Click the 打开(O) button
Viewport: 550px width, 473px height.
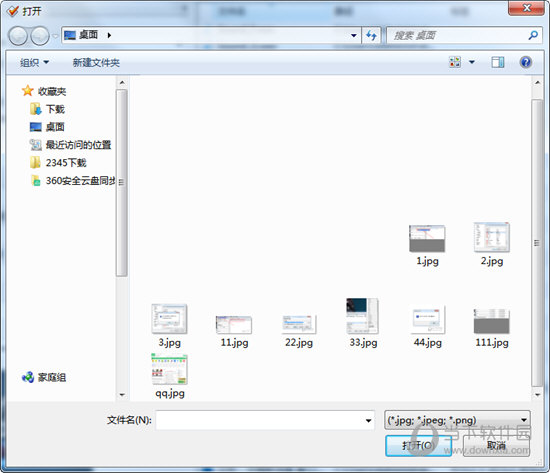click(x=418, y=446)
